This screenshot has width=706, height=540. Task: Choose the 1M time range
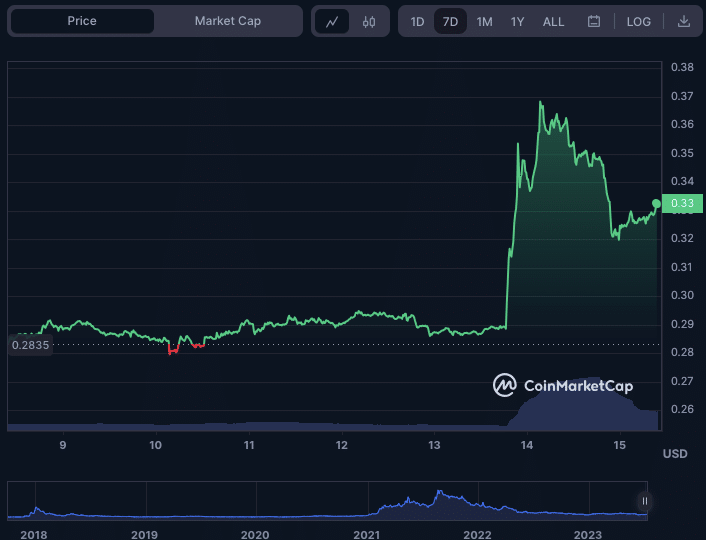484,21
